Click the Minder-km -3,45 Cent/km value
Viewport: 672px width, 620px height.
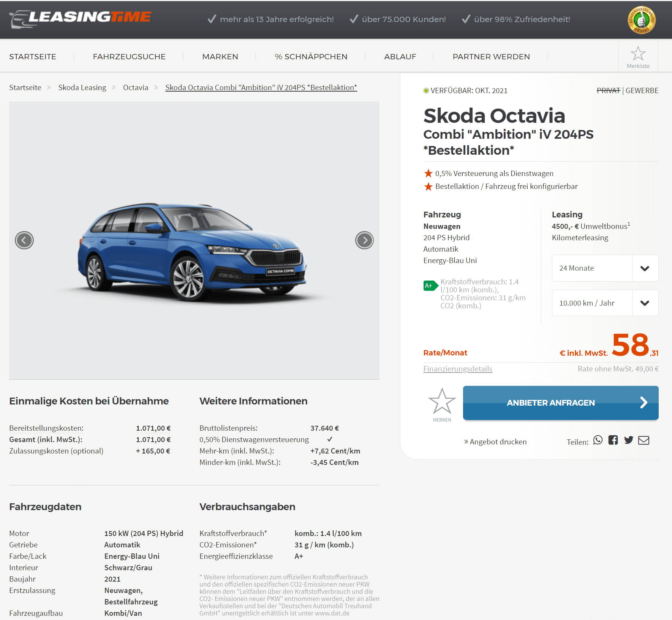point(334,462)
